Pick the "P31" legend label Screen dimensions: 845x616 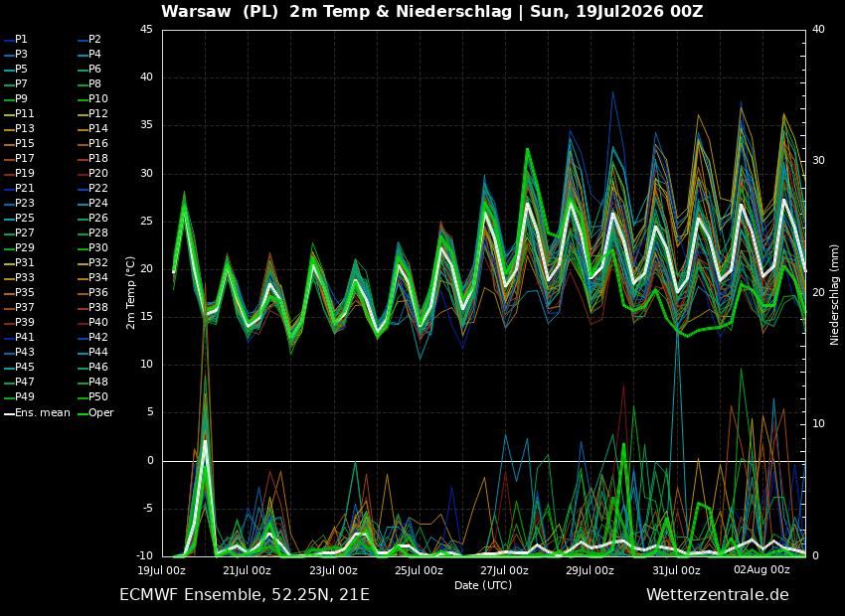click(25, 262)
